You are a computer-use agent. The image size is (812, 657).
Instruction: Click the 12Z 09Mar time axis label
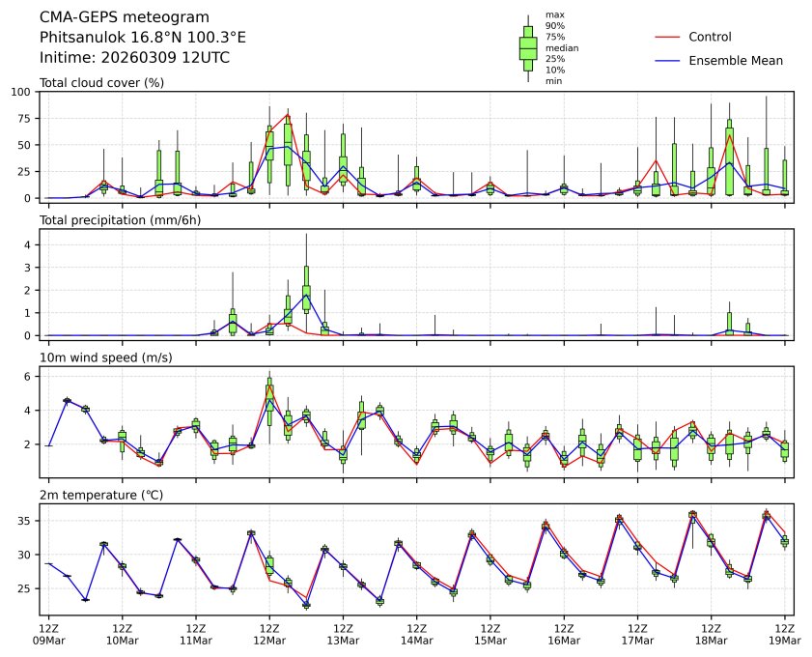click(49, 633)
